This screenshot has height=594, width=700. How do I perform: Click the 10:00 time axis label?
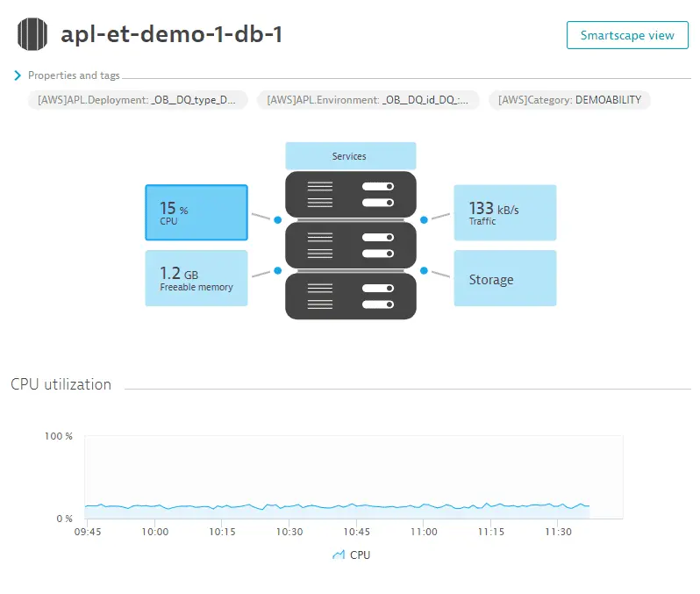pos(155,532)
